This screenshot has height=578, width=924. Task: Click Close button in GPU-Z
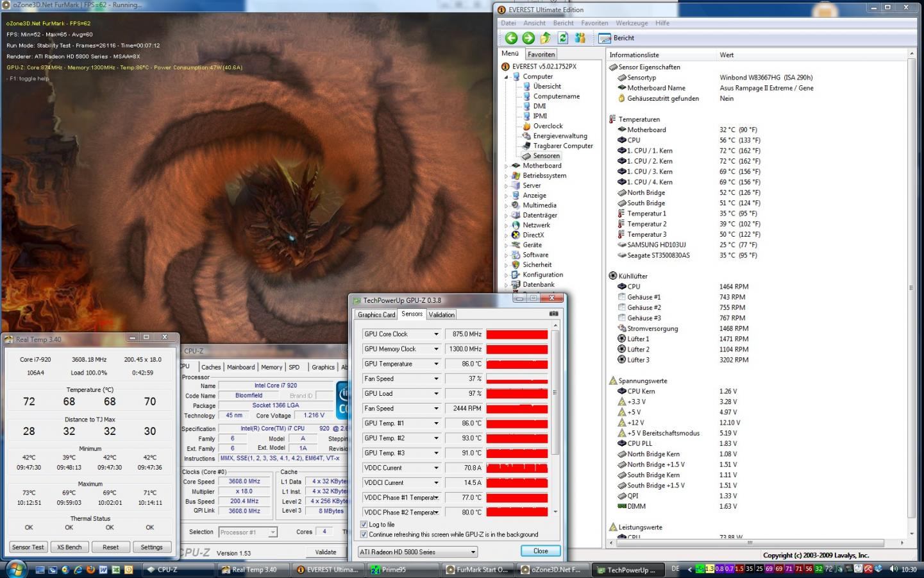click(x=541, y=551)
